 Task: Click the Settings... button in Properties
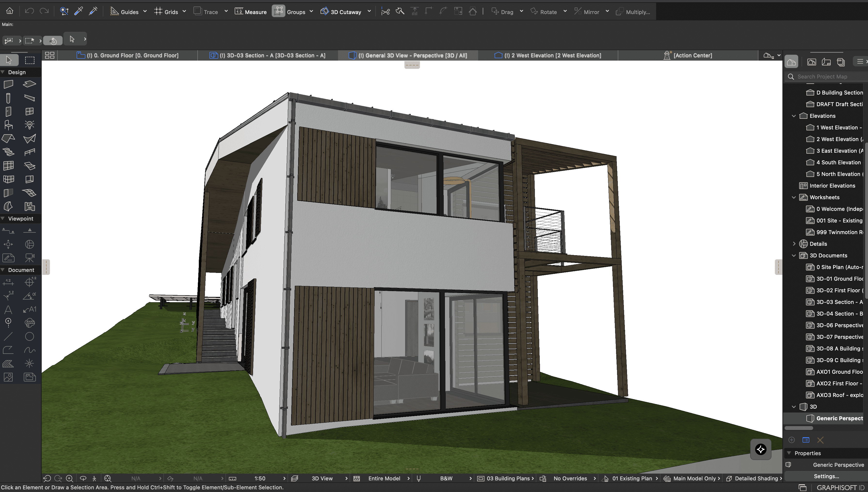click(x=826, y=476)
